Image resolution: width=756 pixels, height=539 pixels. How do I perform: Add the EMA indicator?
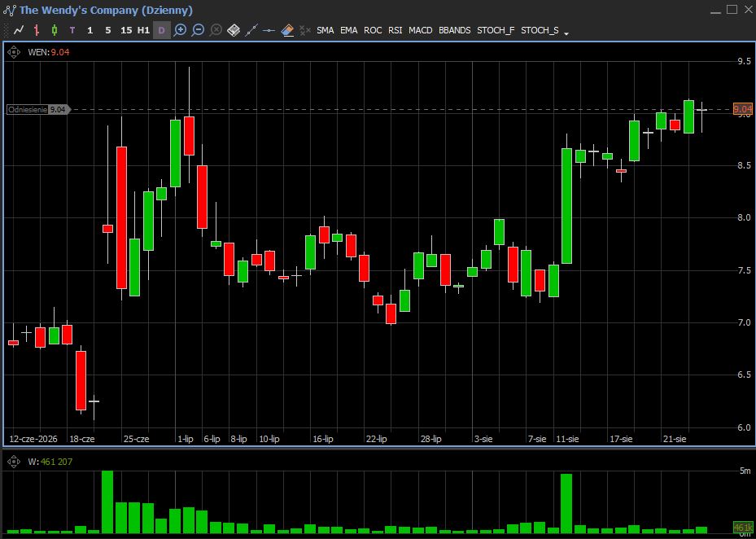(349, 30)
